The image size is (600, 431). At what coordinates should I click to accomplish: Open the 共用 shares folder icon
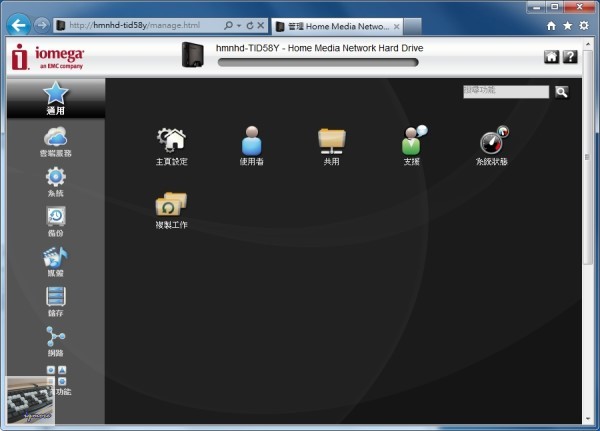(331, 146)
